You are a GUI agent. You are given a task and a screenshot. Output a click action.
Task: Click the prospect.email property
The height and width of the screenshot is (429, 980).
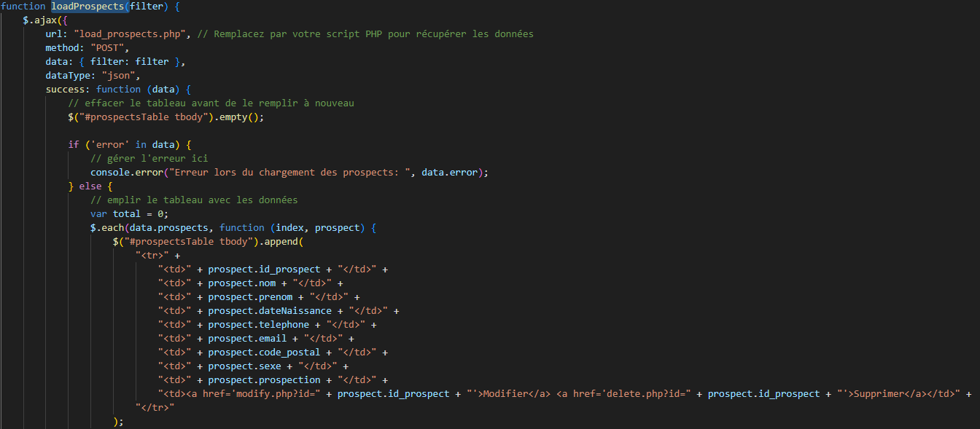click(247, 339)
